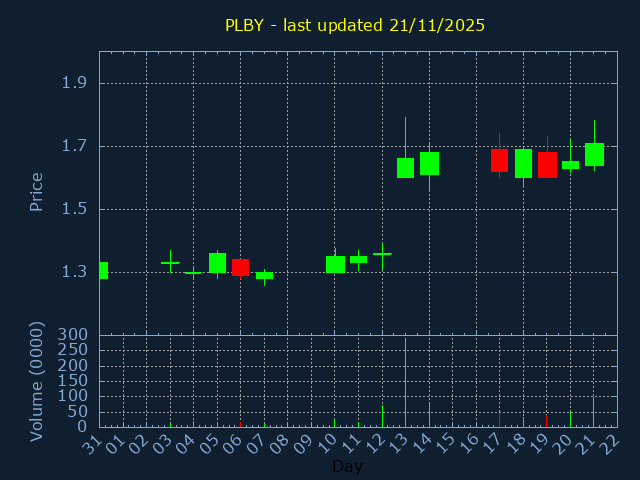Click the 200 volume tick label
Viewport: 640px width, 480px height.
(73, 365)
